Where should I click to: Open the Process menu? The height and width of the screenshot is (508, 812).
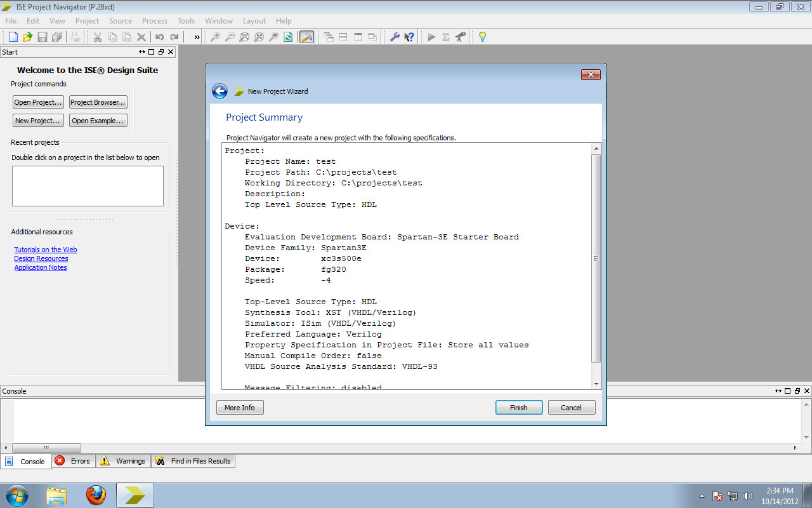[x=154, y=20]
